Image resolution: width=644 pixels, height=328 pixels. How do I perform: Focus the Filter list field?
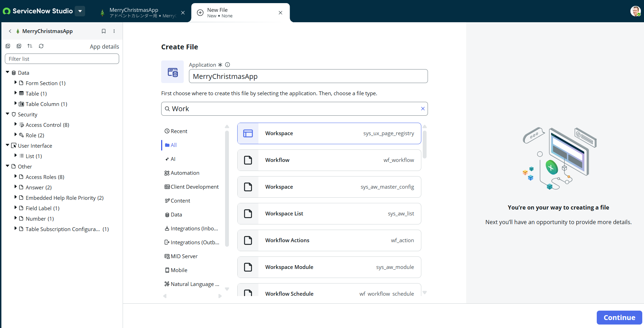[62, 59]
